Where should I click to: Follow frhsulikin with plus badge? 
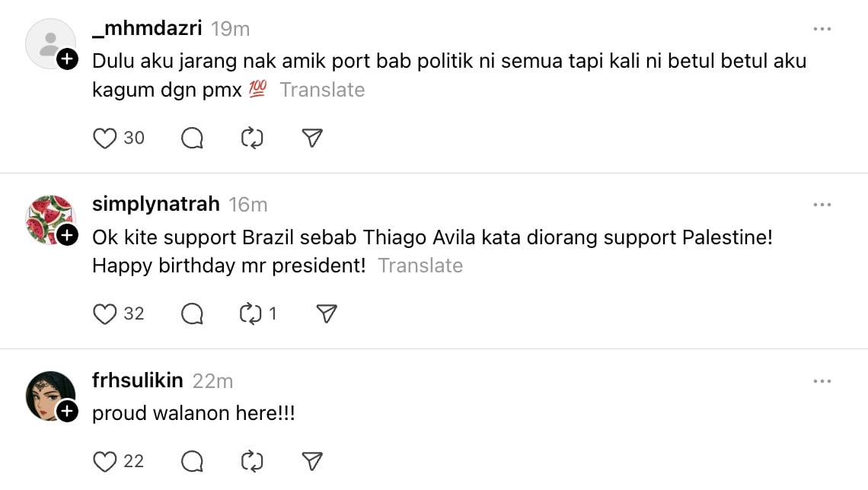click(x=67, y=412)
